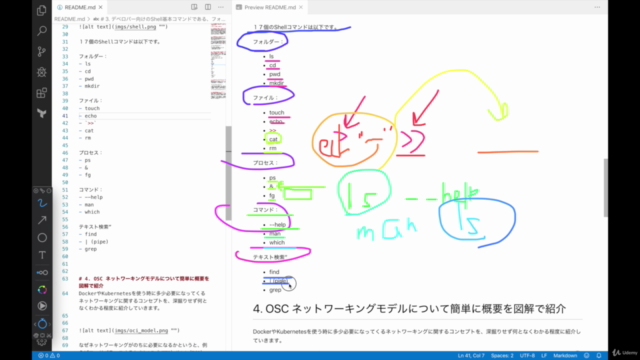Click line number 46 in the editor gutter
The width and height of the screenshot is (640, 360).
[65, 153]
